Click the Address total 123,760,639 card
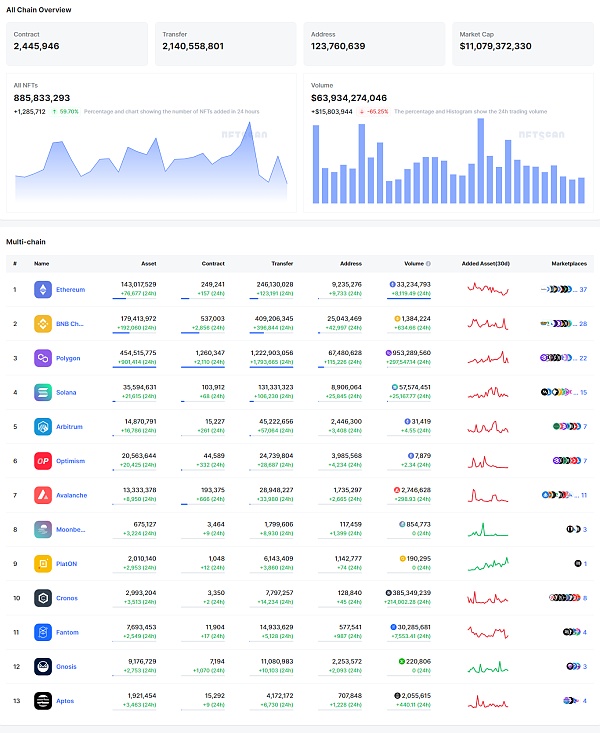The image size is (600, 733). (374, 44)
